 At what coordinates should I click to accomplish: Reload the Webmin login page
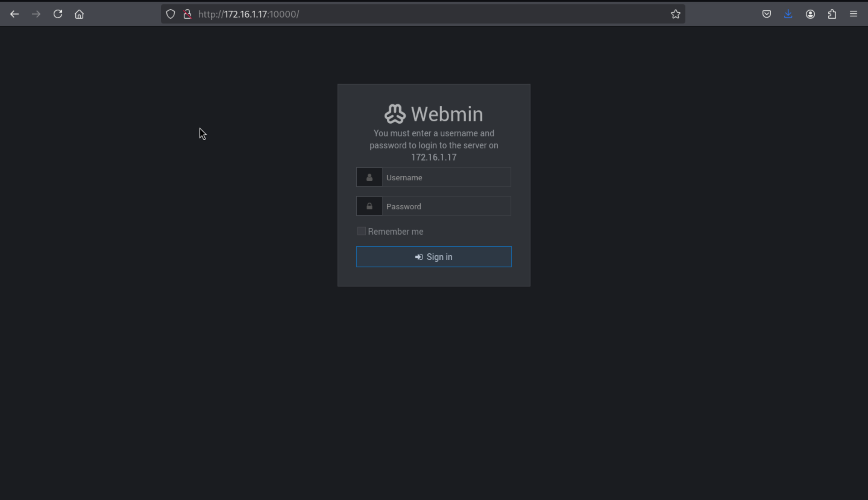click(58, 14)
